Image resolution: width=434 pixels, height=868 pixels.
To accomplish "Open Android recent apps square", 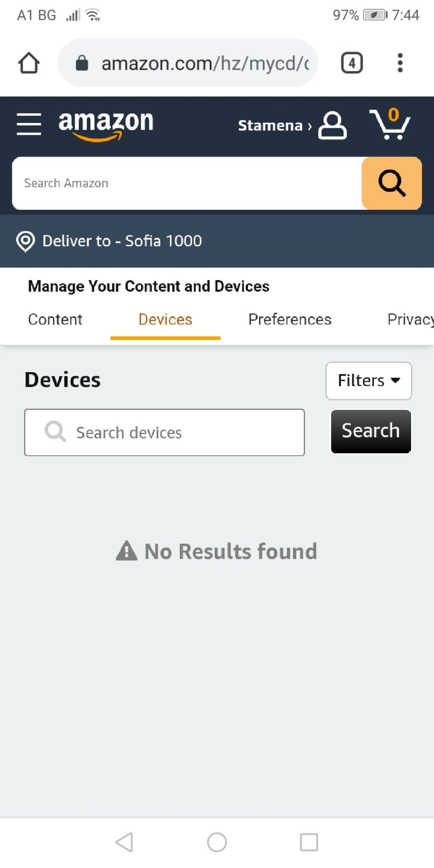I will click(x=309, y=842).
